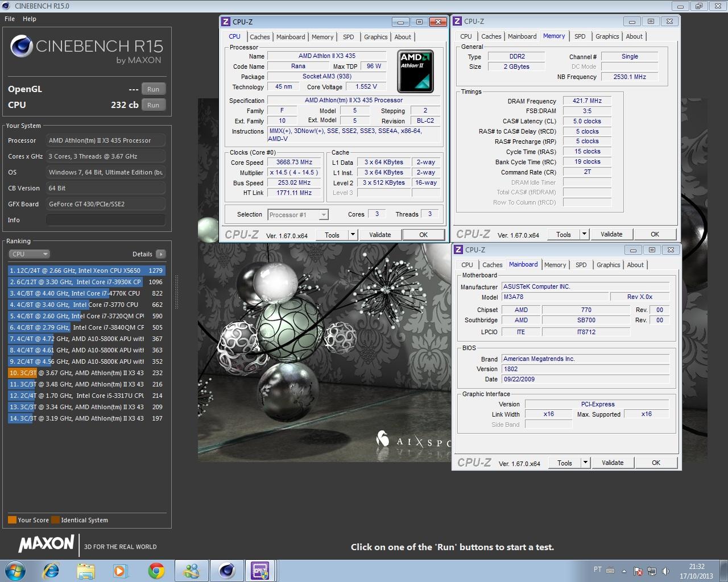The width and height of the screenshot is (728, 582).
Task: Click OK in CPU window
Action: pos(423,235)
